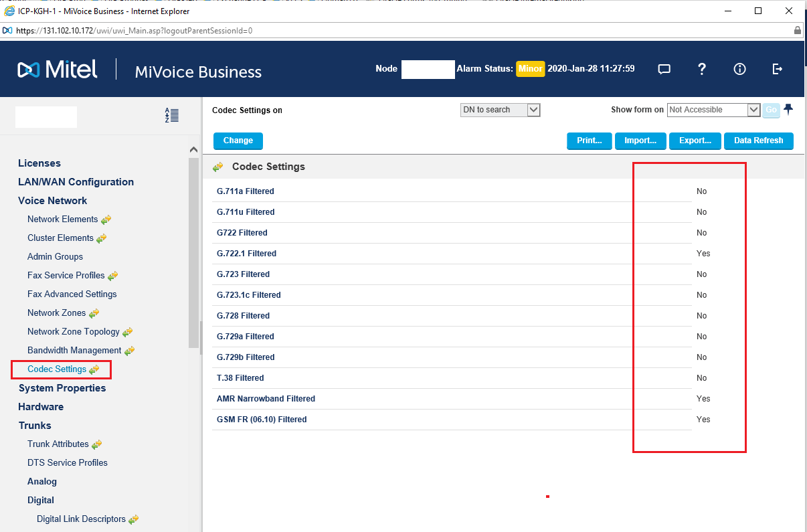
Task: Click the share icon beside Network Zone Topology
Action: tap(127, 332)
